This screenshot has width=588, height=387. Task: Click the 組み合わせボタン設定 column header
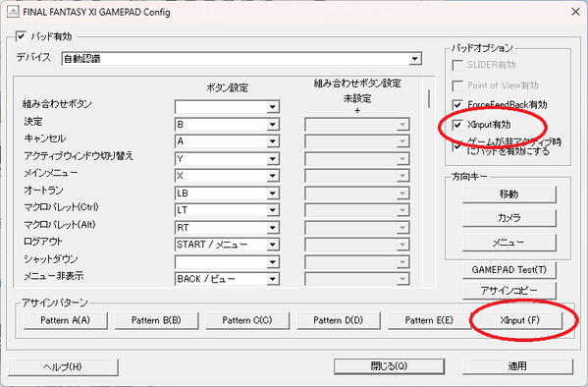click(x=357, y=83)
